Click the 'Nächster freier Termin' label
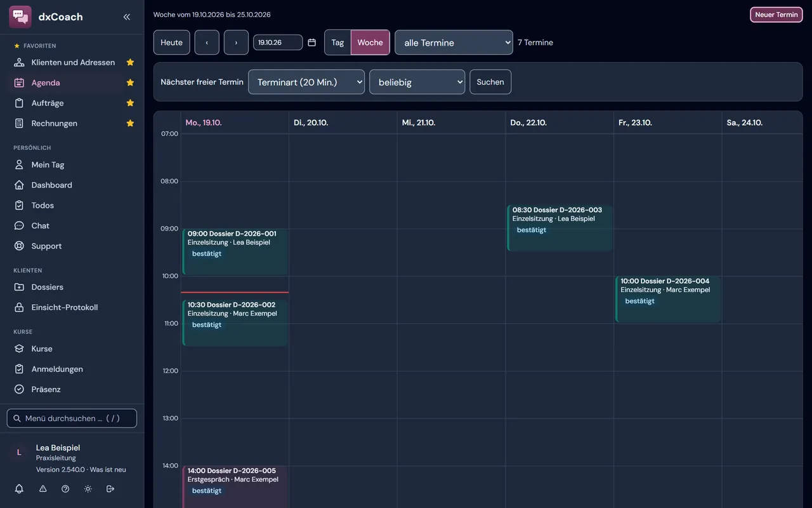Viewport: 812px width, 508px height. 202,82
